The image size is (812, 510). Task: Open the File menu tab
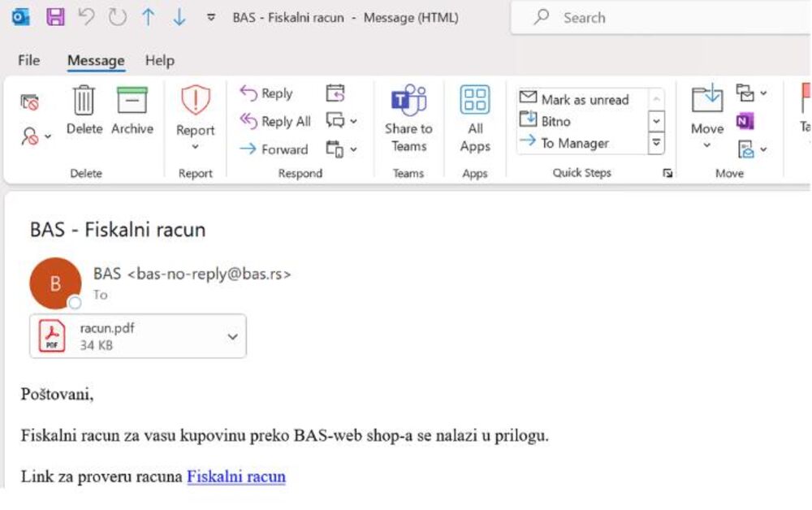coord(28,60)
